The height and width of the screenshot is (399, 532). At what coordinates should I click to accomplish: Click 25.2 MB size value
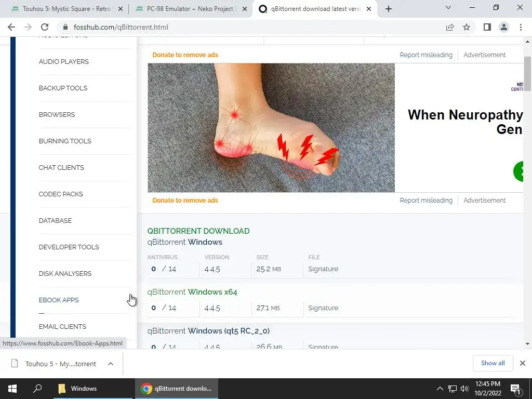(x=269, y=269)
